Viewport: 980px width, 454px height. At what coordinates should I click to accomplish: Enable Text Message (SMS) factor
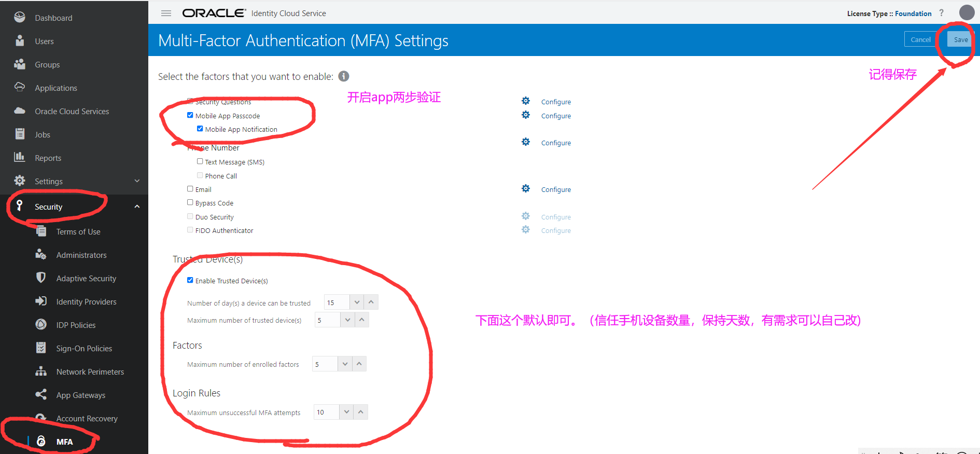click(200, 161)
